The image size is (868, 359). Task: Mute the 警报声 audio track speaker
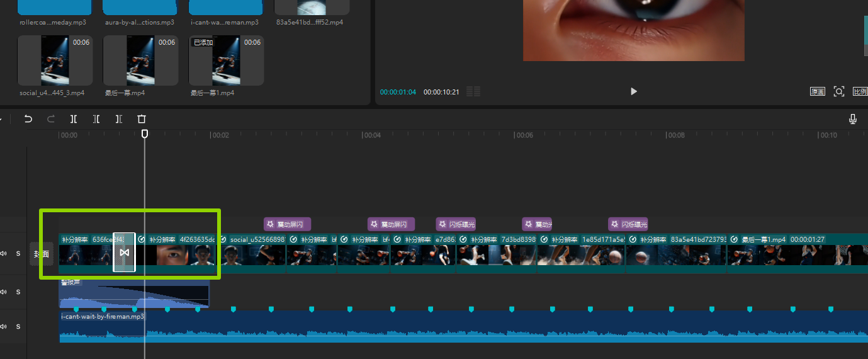point(4,292)
